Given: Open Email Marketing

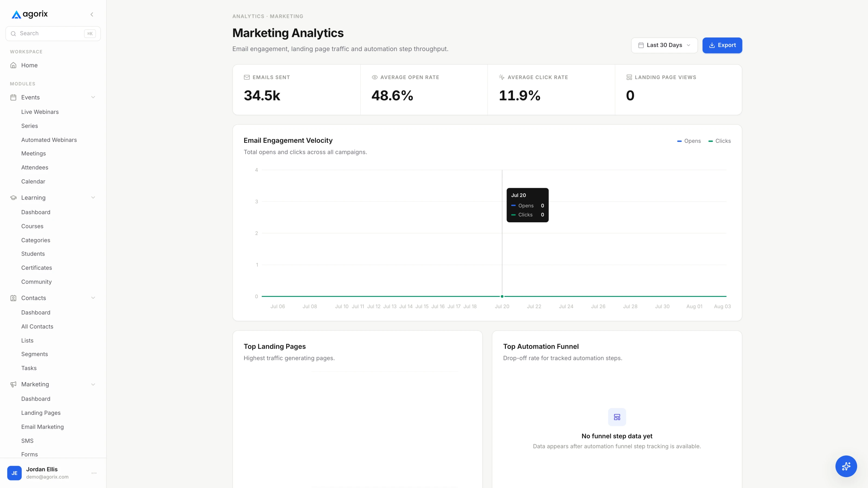Looking at the screenshot, I should (43, 427).
